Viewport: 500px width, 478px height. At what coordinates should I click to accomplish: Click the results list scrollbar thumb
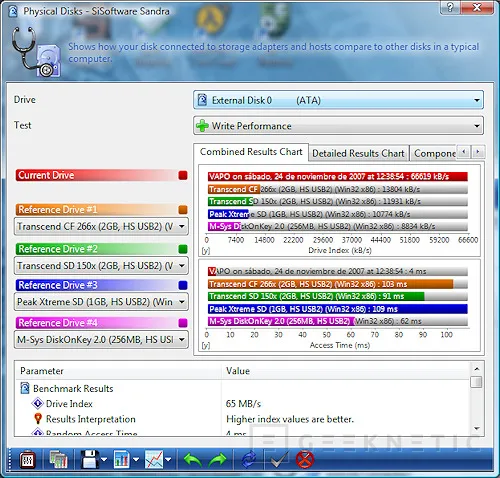pos(477,382)
